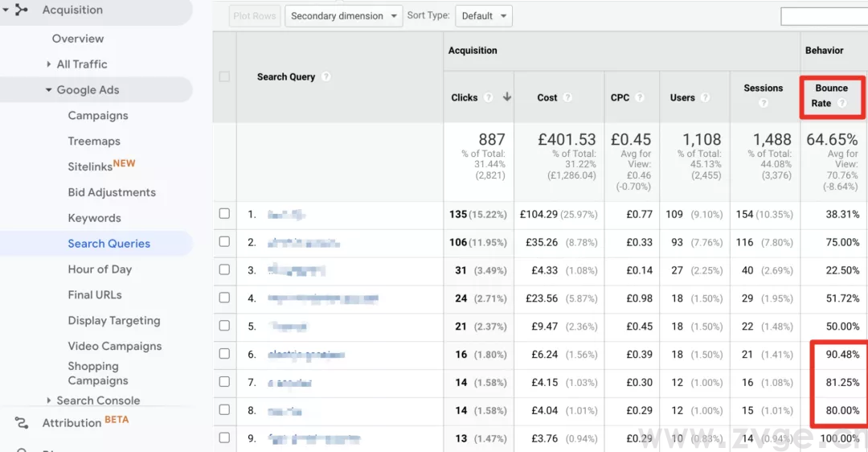868x452 pixels.
Task: Click the Bounce Rate help icon
Action: (x=841, y=103)
